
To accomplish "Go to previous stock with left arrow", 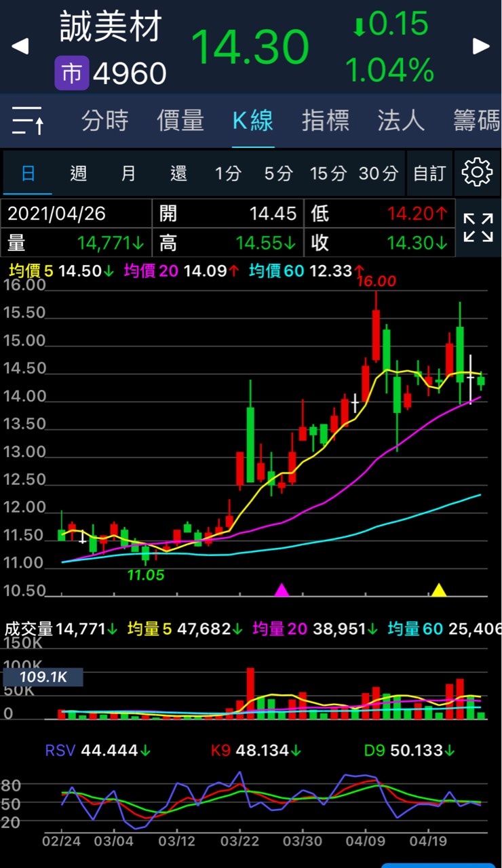I will (20, 46).
